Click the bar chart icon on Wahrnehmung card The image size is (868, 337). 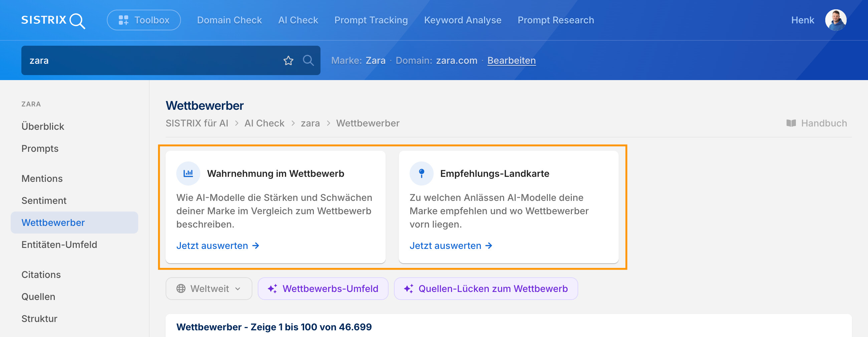point(188,174)
